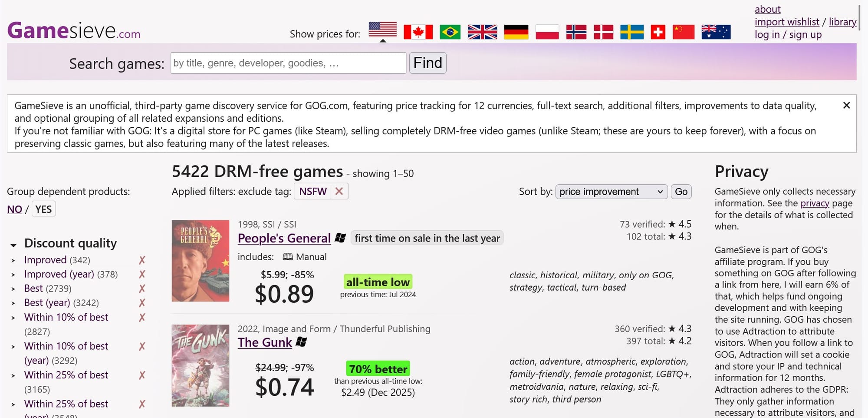The image size is (868, 418).
Task: Switch prices to Brazilian flag currency
Action: [450, 32]
